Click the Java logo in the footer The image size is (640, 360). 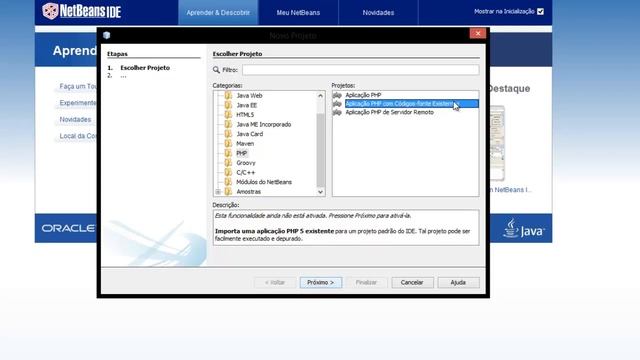(x=524, y=229)
